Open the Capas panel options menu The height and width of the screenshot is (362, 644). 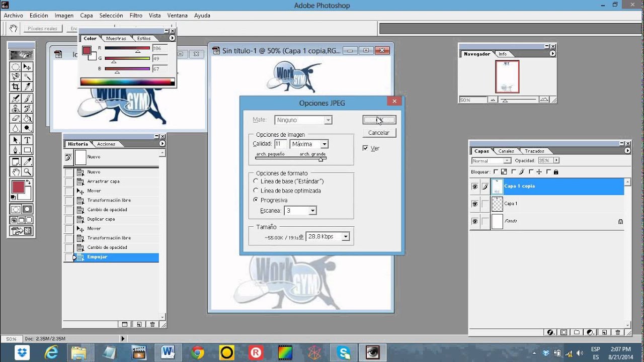click(x=627, y=151)
